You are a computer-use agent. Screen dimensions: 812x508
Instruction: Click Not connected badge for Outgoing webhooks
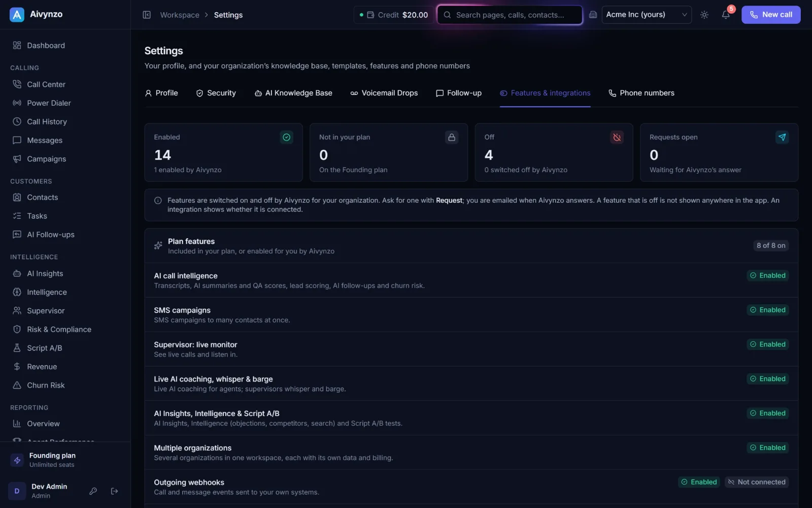point(756,482)
